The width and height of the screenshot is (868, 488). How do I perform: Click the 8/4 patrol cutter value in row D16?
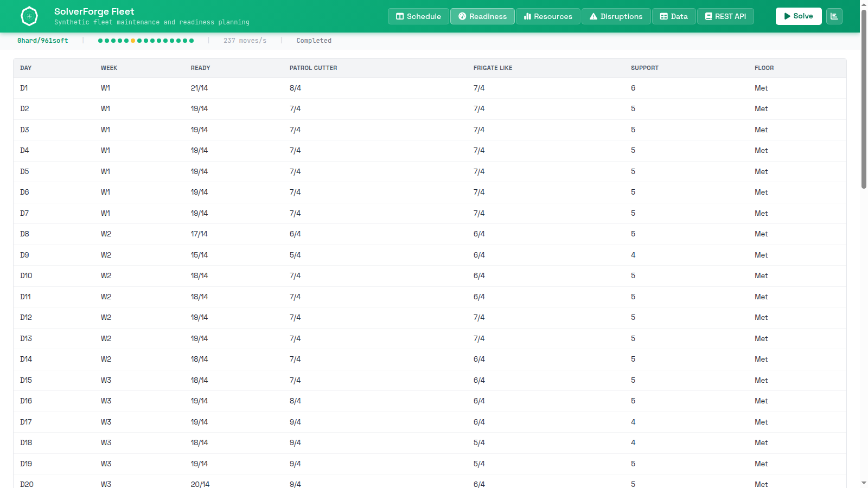point(295,401)
